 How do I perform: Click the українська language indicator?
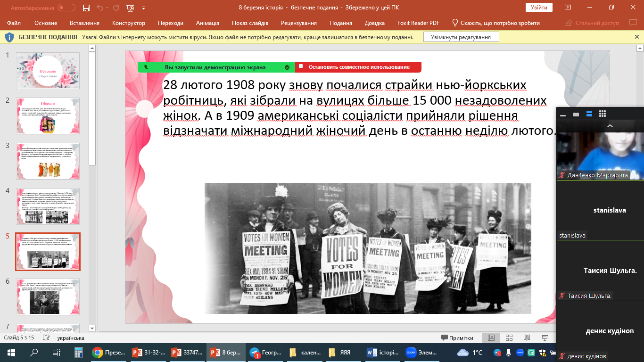pyautogui.click(x=71, y=338)
